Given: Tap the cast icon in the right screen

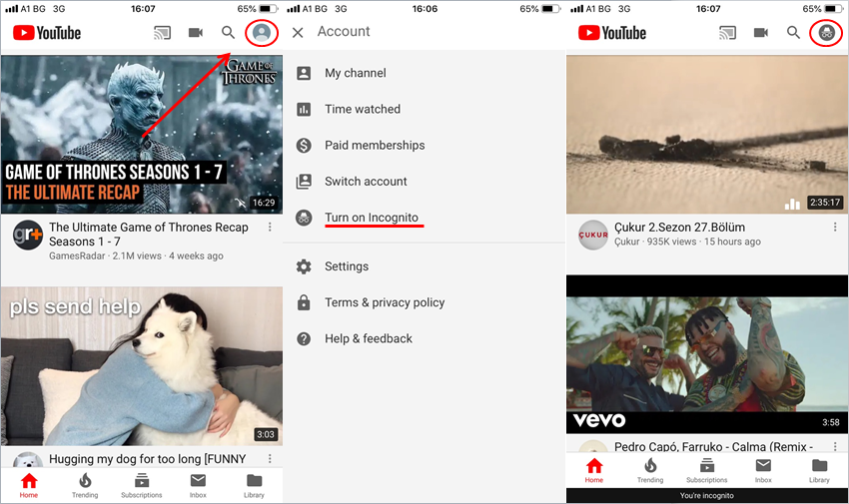Looking at the screenshot, I should click(728, 33).
